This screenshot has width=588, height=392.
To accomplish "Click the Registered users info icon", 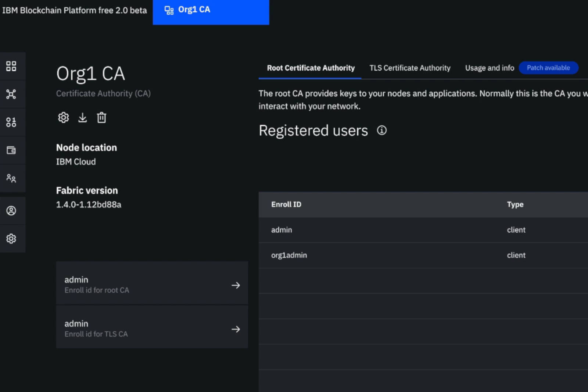I will point(381,130).
